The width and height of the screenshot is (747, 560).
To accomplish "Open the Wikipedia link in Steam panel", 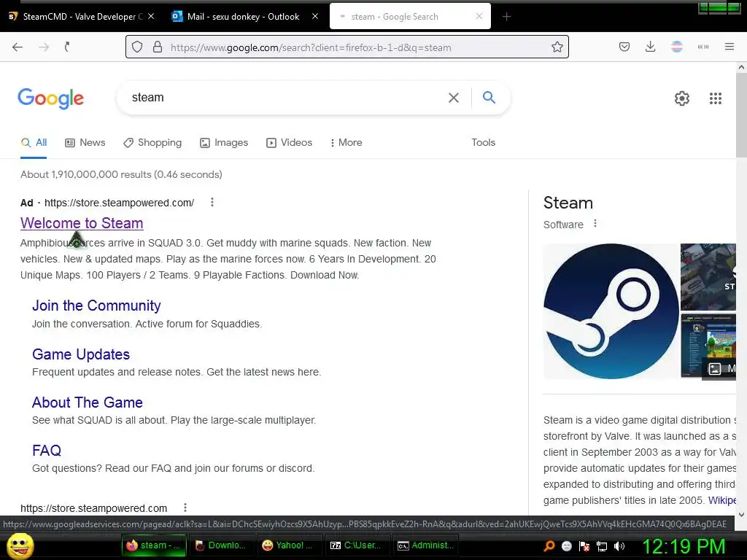I will pyautogui.click(x=721, y=500).
